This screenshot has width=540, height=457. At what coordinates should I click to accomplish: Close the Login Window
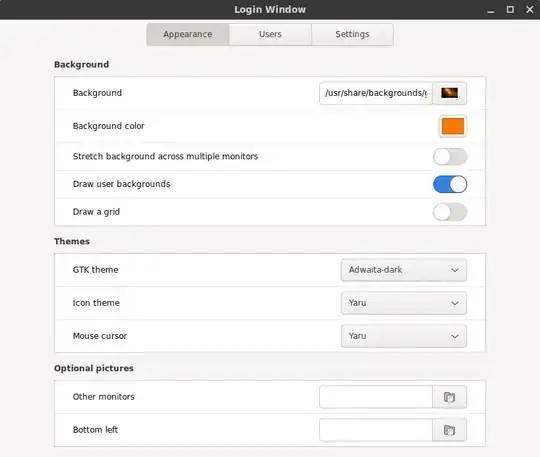coord(530,10)
